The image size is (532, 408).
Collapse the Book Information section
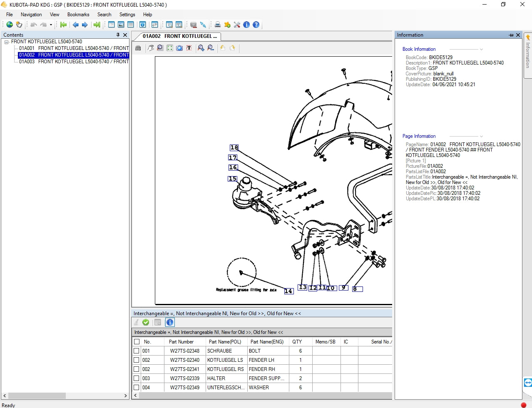481,49
